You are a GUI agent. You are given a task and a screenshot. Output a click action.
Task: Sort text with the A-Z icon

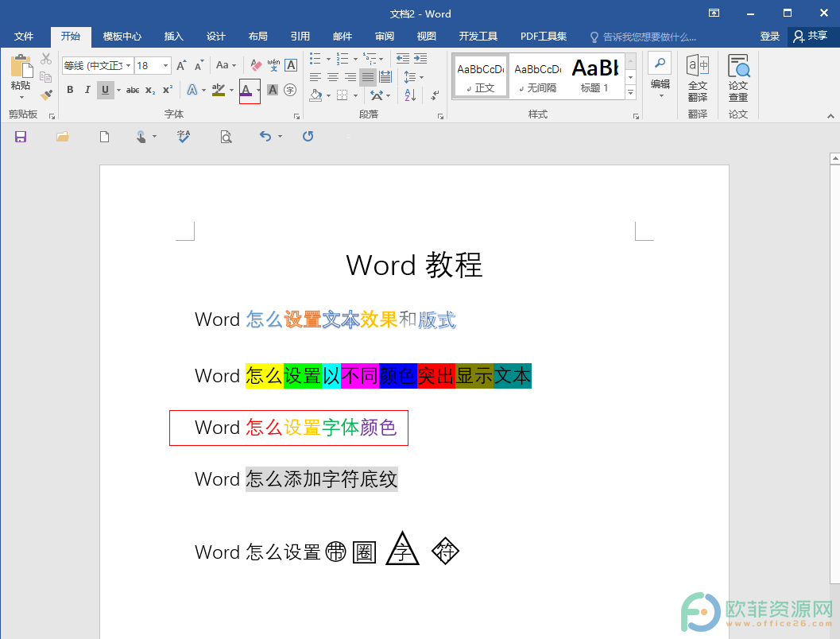tap(410, 95)
